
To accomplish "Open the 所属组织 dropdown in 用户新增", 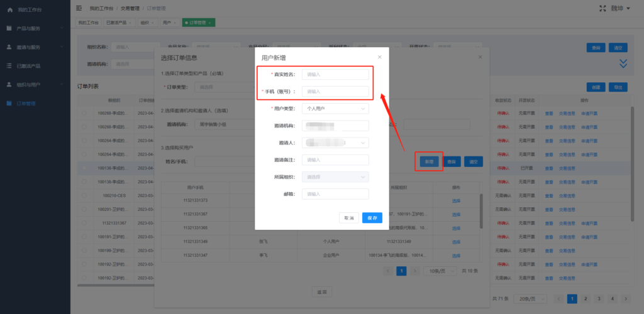I will (335, 177).
